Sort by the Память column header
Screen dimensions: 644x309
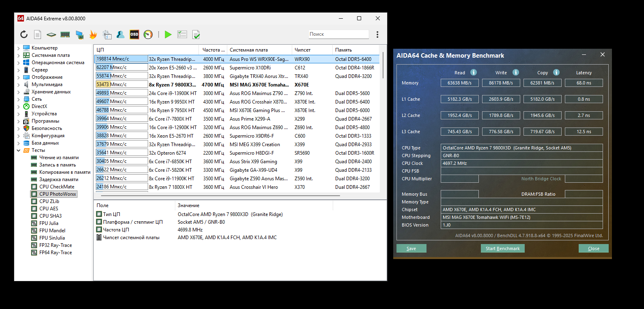pos(356,50)
